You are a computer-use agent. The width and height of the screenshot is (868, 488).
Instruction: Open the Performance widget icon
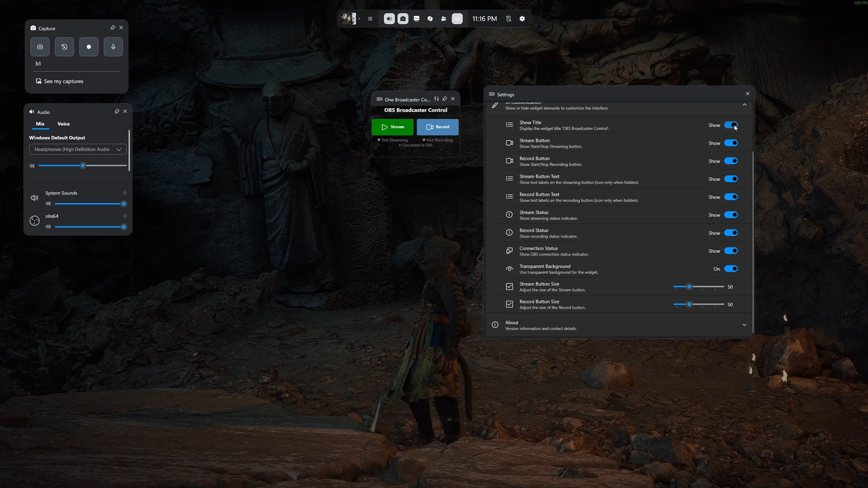click(x=416, y=19)
